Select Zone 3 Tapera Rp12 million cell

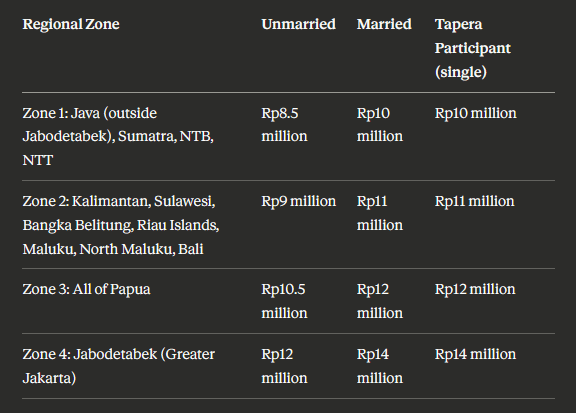click(x=475, y=290)
